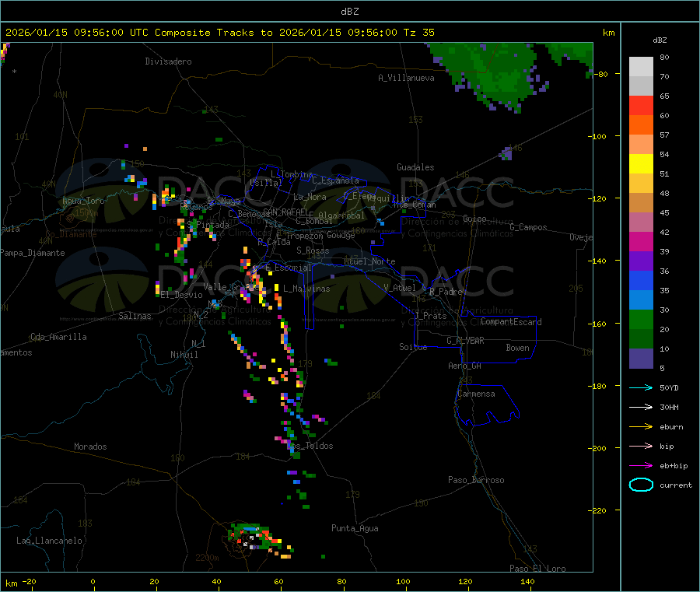Click the magenta eb+bip arrow icon

[641, 466]
